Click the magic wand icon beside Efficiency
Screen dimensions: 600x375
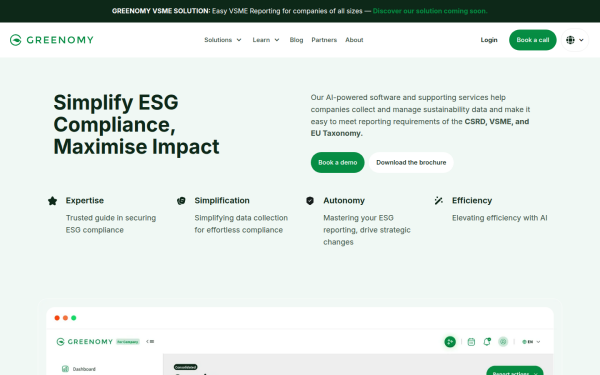439,201
